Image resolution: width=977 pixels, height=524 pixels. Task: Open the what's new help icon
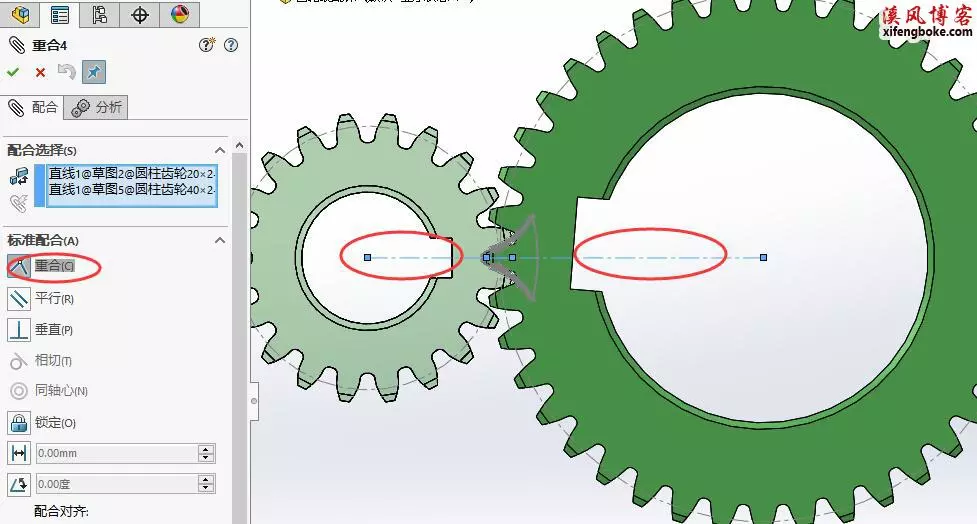click(x=207, y=45)
